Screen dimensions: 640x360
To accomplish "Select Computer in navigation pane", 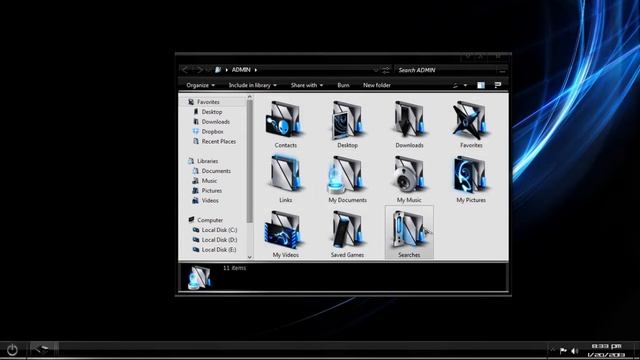I will pos(205,220).
